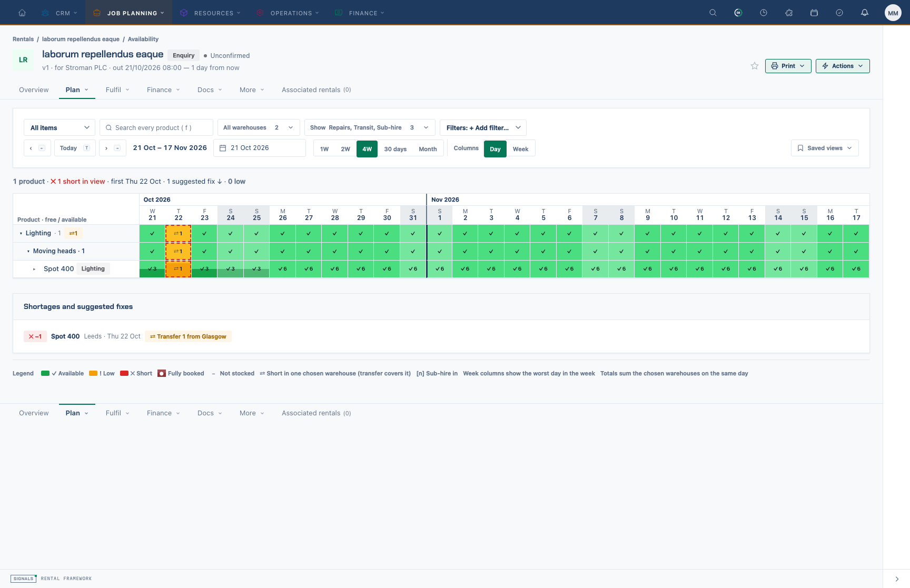Click the SIGNALS logo in the footer

click(x=23, y=579)
